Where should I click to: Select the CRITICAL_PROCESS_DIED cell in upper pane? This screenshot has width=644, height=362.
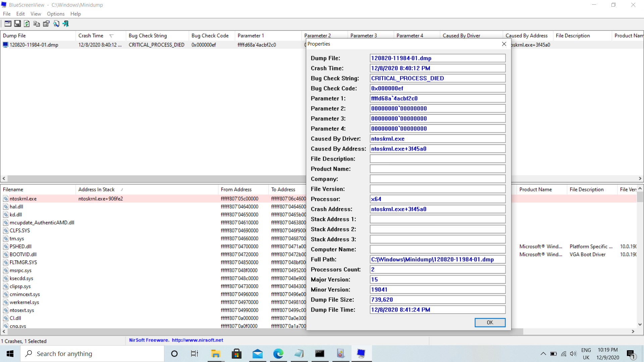[157, 45]
